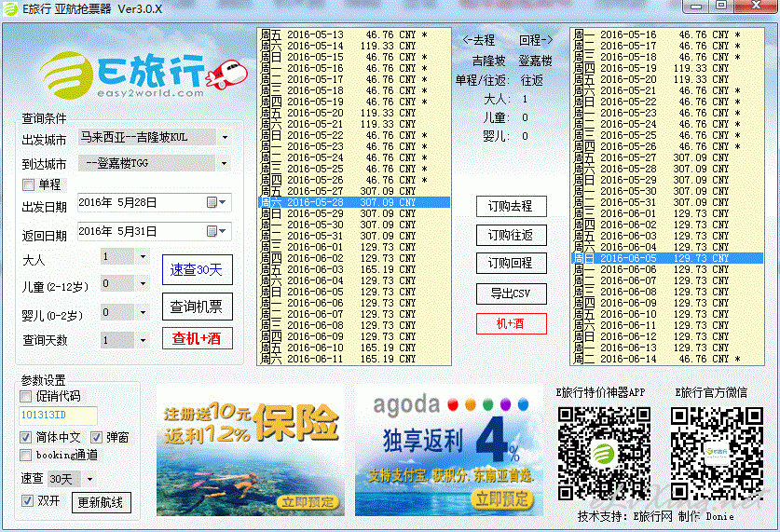
Task: Select return row 2016-05-19 119.33 CNY
Action: click(667, 68)
